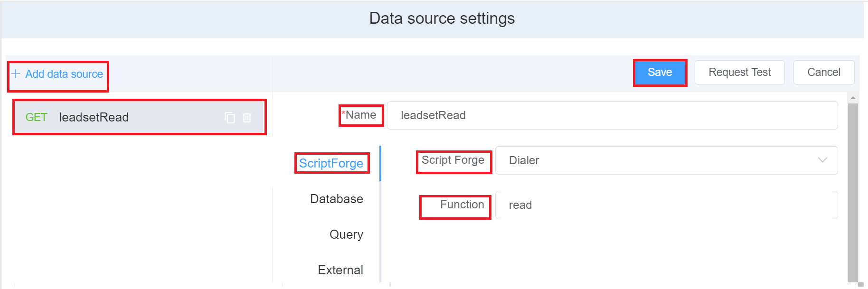
Task: Open the Script Forge Dialer dropdown
Action: (x=666, y=160)
